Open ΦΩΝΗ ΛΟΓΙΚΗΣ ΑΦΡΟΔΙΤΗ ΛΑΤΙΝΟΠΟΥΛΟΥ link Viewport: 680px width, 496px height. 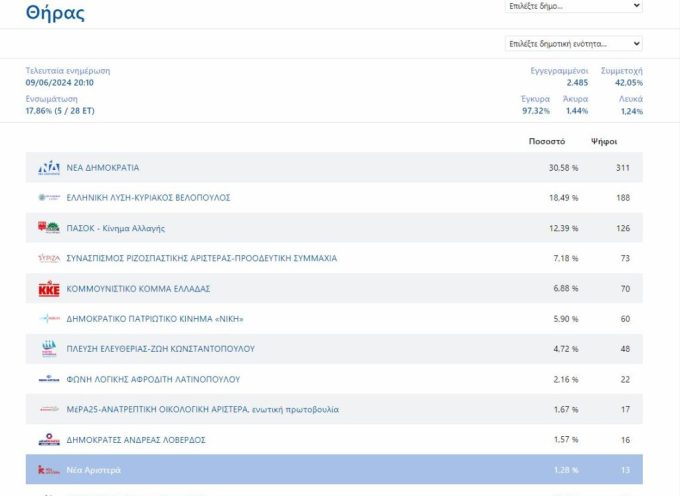coord(153,379)
